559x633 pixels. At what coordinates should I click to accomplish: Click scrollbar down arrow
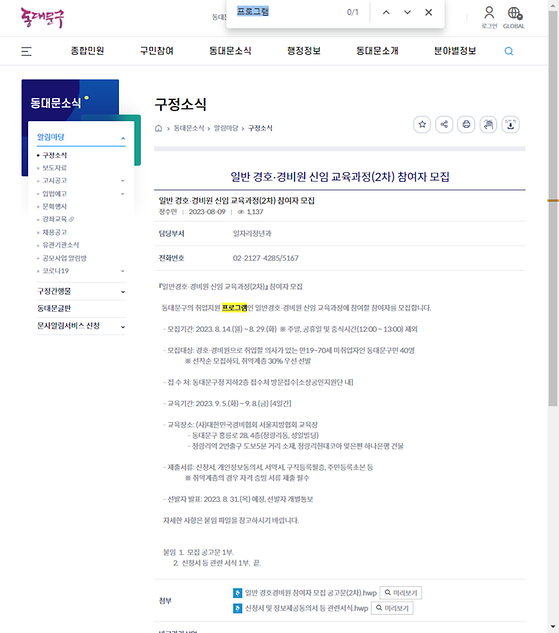[x=553, y=628]
